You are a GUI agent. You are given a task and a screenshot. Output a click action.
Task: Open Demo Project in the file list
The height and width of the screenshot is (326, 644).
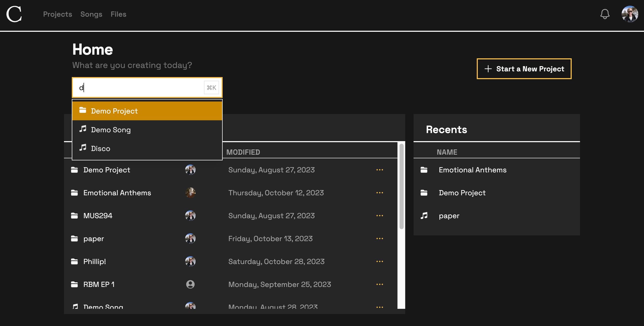(x=107, y=170)
